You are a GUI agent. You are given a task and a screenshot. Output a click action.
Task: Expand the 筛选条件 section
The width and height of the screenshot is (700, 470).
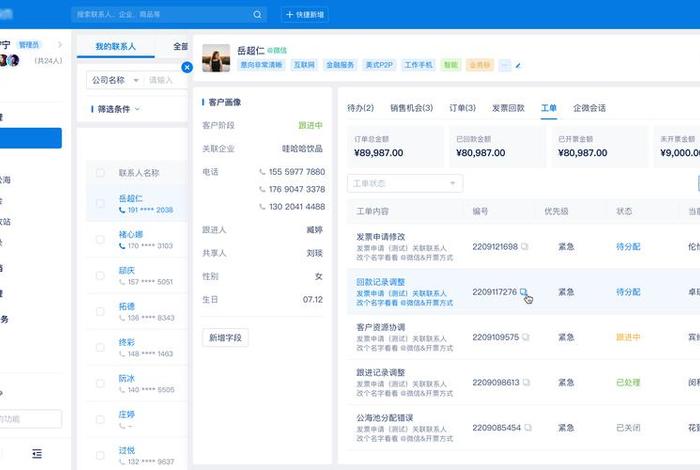pos(116,109)
